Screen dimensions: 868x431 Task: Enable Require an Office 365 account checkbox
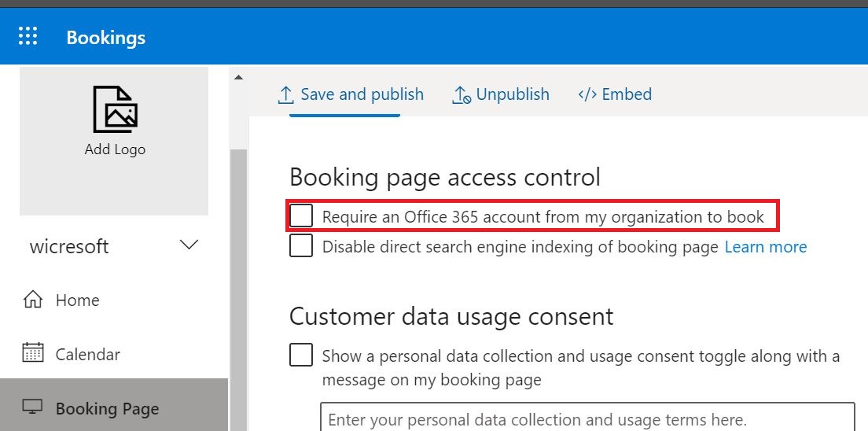[301, 215]
